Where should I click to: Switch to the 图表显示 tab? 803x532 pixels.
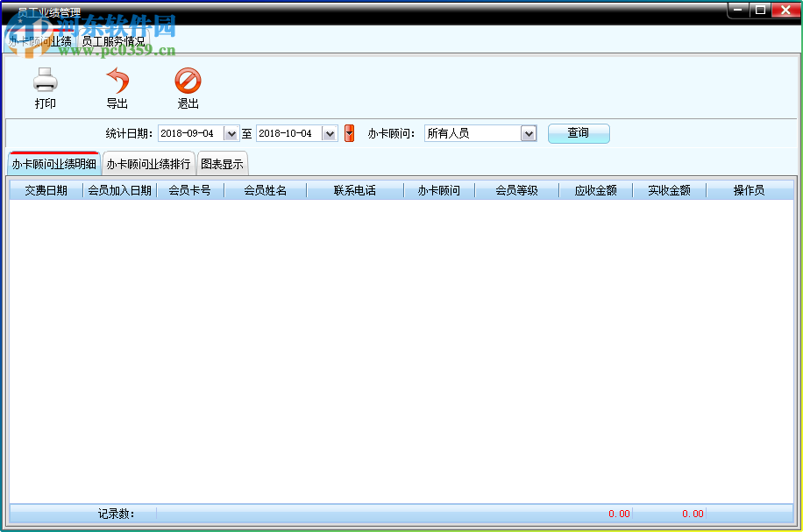coord(223,163)
